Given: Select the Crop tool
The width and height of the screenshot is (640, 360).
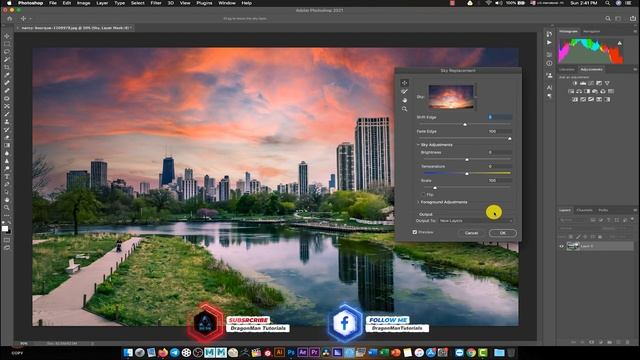Looking at the screenshot, I should (x=7, y=67).
